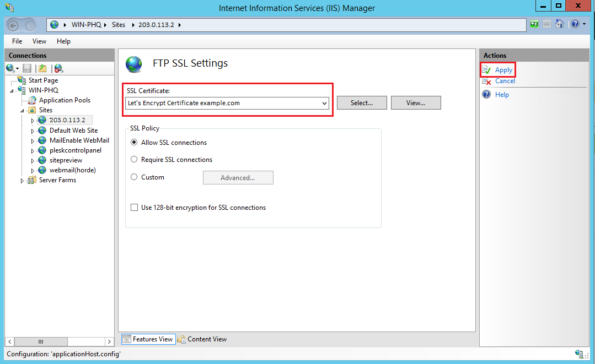This screenshot has width=595, height=364.
Task: Expand the Default Web Site tree node
Action: pos(33,131)
